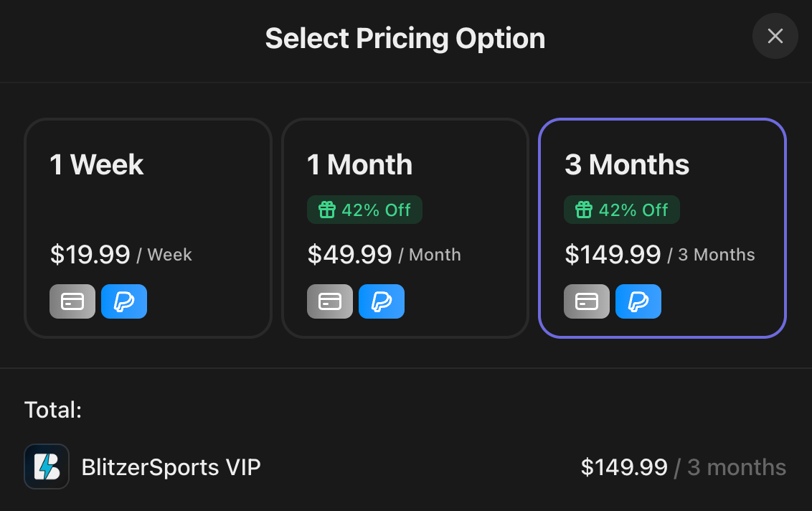
Task: Click PayPal icon in 1 Week plan
Action: pos(124,301)
